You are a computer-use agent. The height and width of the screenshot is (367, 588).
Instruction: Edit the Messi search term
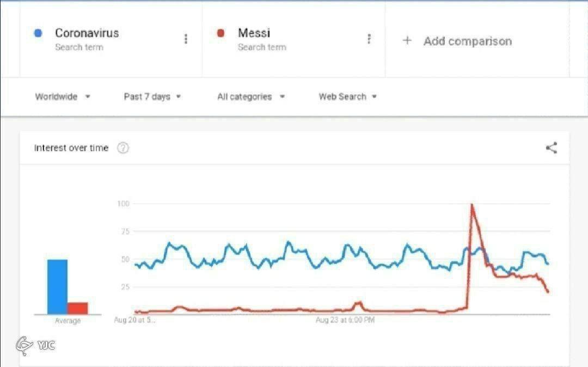[254, 33]
